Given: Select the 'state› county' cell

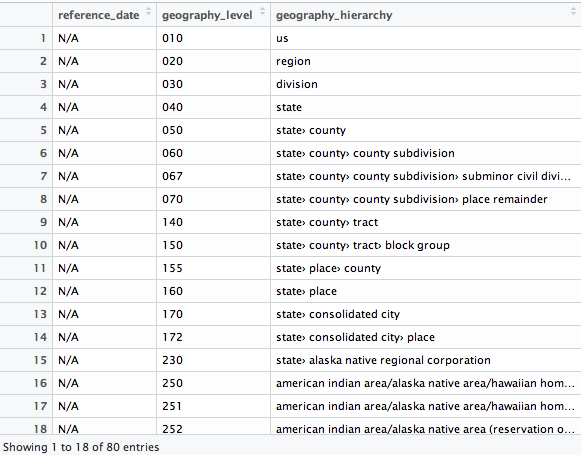Looking at the screenshot, I should pyautogui.click(x=426, y=130).
